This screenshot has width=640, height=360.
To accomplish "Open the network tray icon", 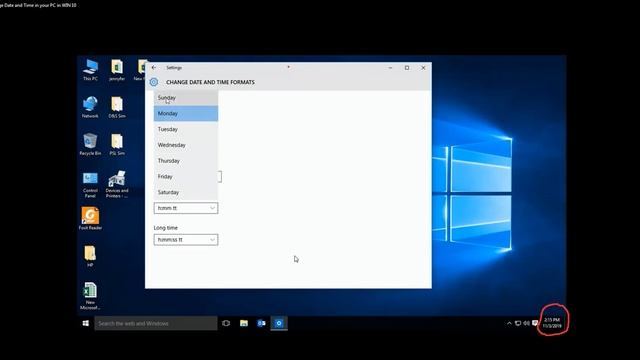I will 518,323.
